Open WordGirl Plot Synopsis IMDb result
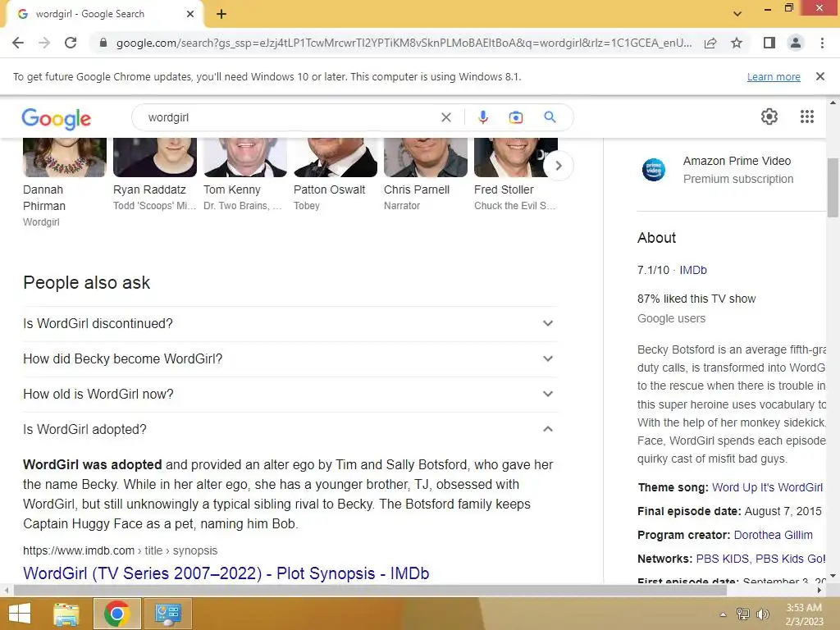Screen dimensions: 840x630 pyautogui.click(x=226, y=573)
